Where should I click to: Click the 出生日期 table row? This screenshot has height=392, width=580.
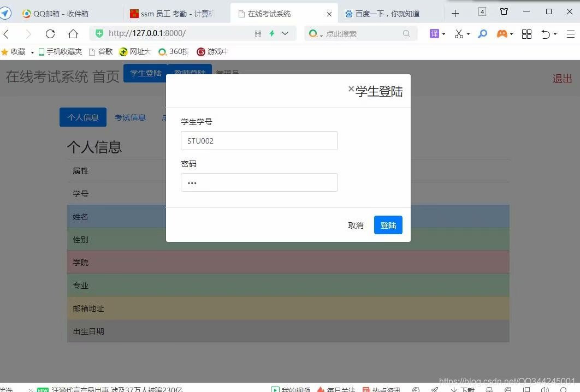pyautogui.click(x=288, y=331)
